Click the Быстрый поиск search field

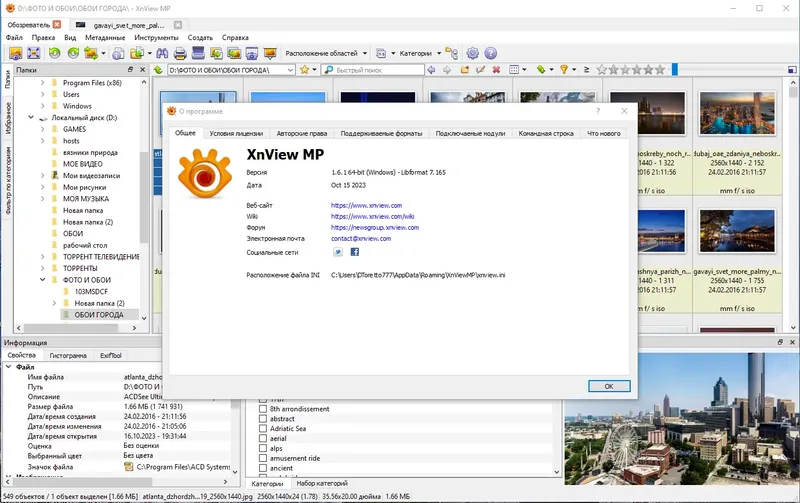[373, 70]
